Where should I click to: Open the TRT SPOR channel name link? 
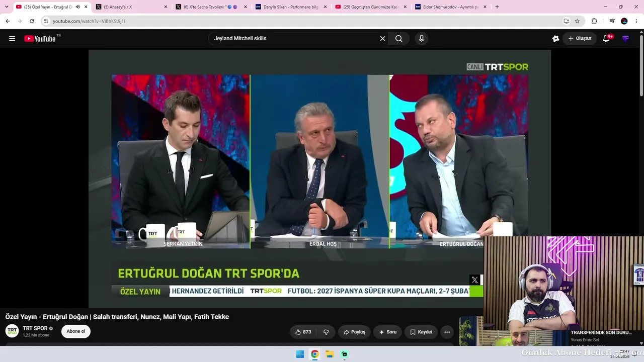[35, 328]
